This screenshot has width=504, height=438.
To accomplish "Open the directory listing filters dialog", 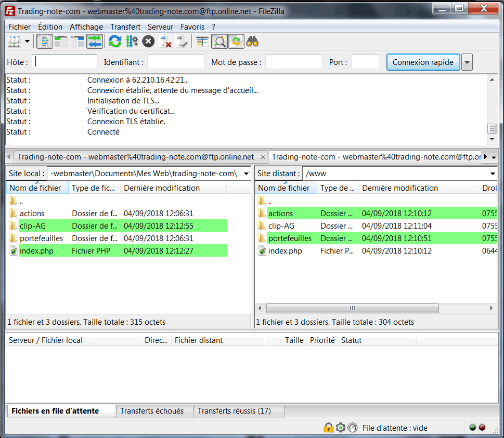I will (202, 42).
